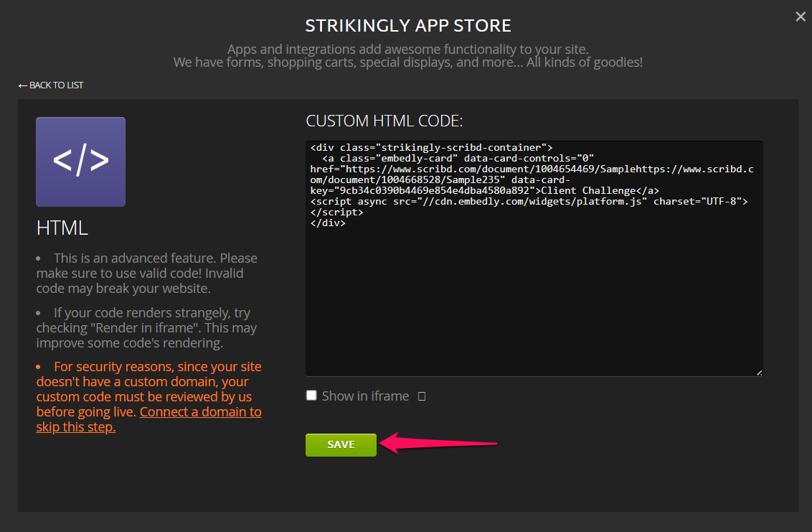Click the empty area of the HTML code editor
812x532 pixels.
click(534, 301)
